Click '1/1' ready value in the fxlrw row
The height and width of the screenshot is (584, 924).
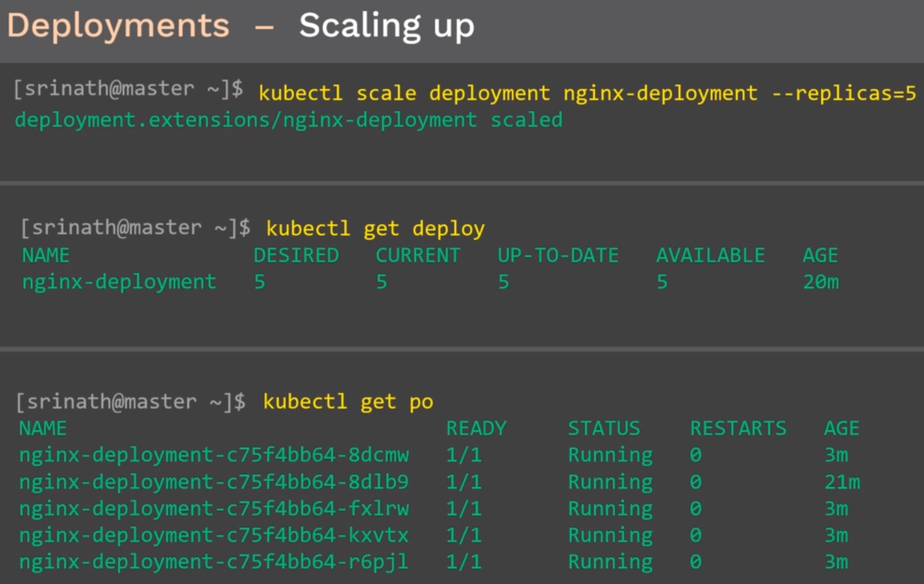click(x=464, y=509)
